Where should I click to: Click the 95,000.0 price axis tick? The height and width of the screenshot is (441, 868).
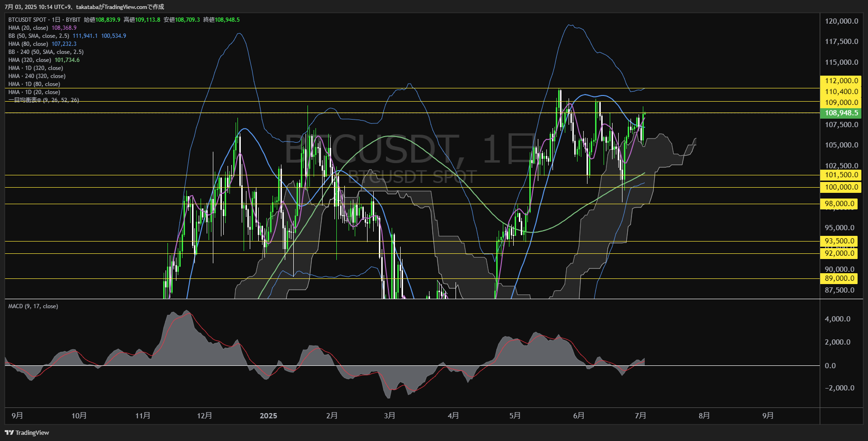coord(840,228)
